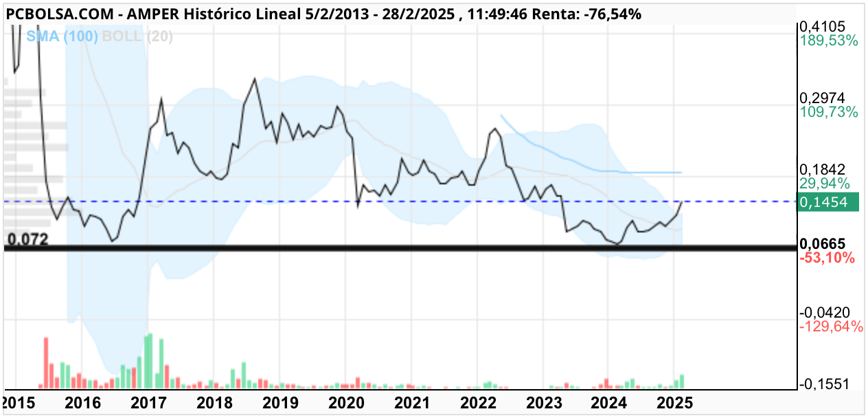This screenshot has height=418, width=868.
Task: Click the green 0,1454 current price tag
Action: [829, 201]
